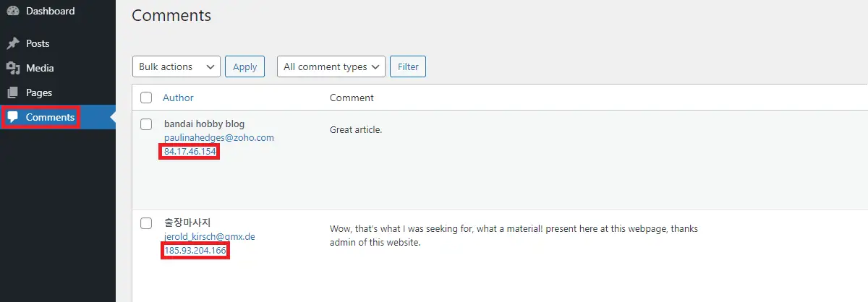The width and height of the screenshot is (868, 302).
Task: Click the Posts pushpin icon
Action: 13,43
